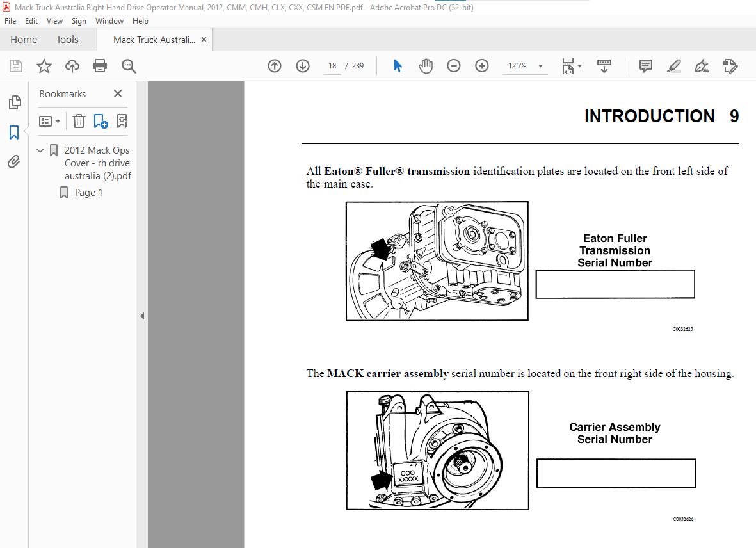Open the Help menu
The height and width of the screenshot is (548, 756).
(140, 20)
